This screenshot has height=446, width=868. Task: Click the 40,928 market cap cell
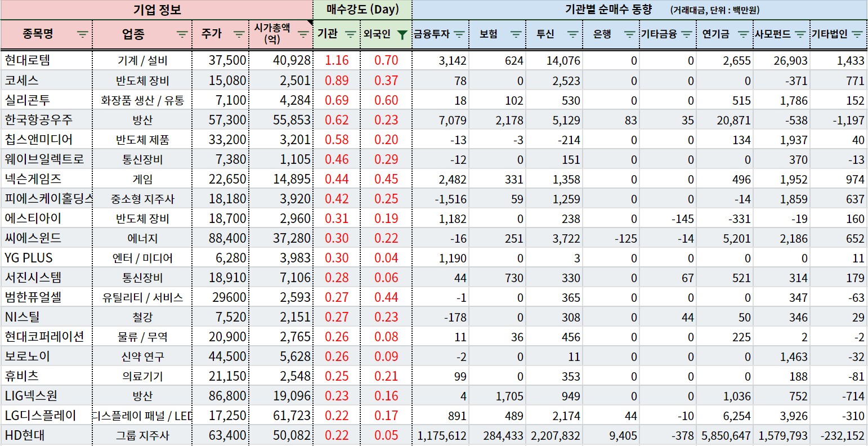(x=281, y=60)
